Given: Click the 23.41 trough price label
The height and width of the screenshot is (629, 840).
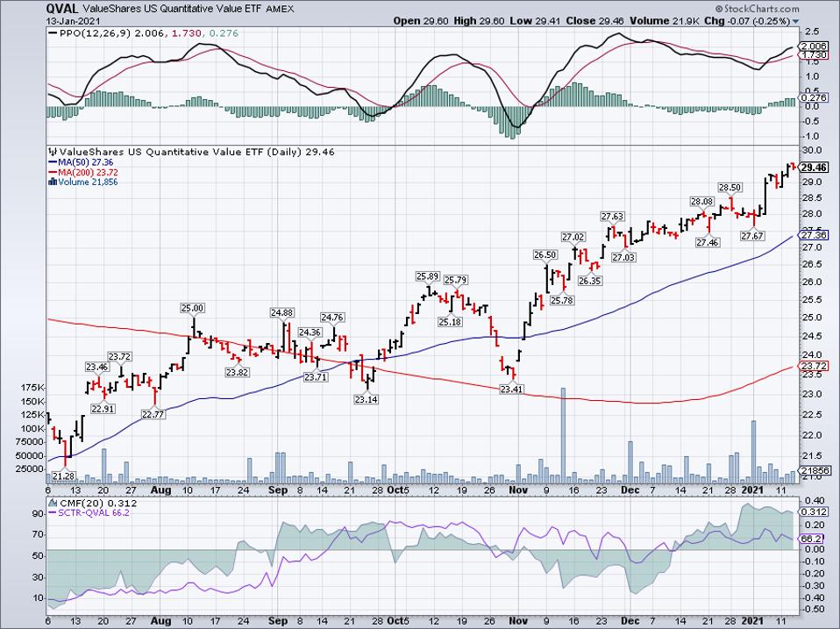Looking at the screenshot, I should (x=511, y=389).
